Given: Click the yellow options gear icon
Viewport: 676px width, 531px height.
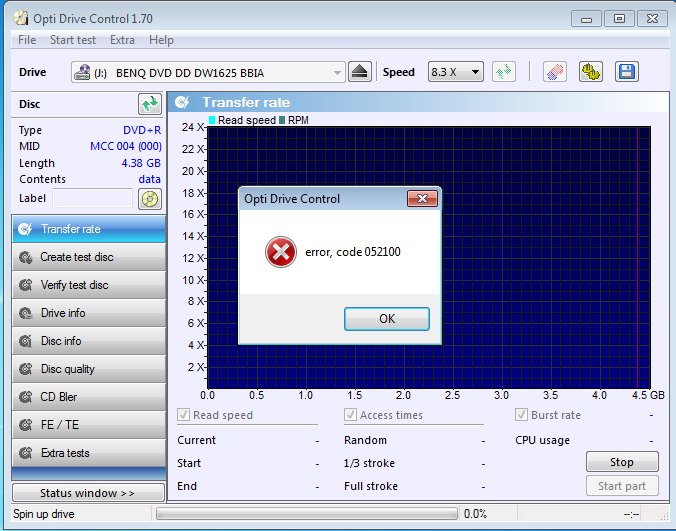Looking at the screenshot, I should coord(590,72).
